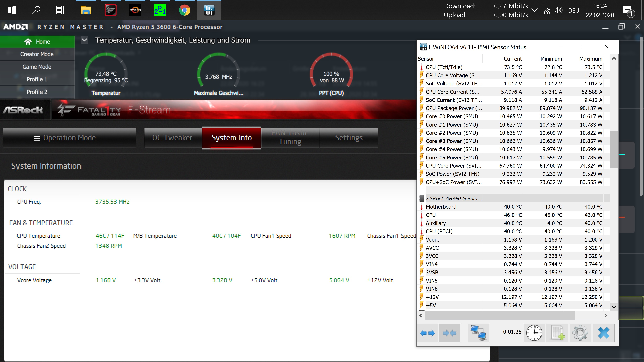
Task: Open HWiNFO64 remote network monitors button
Action: coord(478,333)
